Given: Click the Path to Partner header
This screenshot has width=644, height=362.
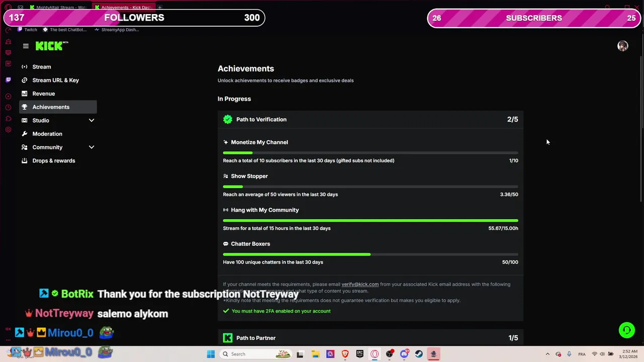Looking at the screenshot, I should pyautogui.click(x=370, y=338).
